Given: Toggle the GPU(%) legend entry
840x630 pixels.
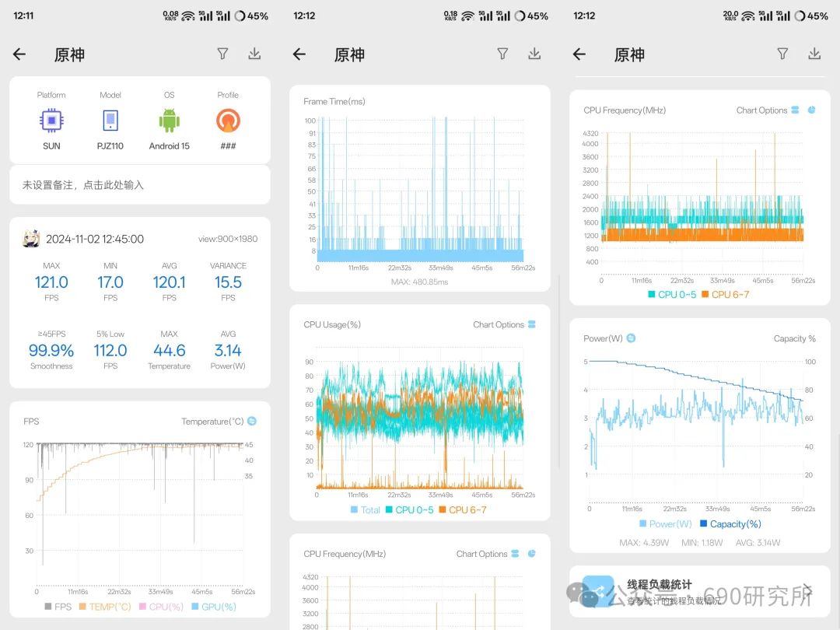Looking at the screenshot, I should (x=214, y=607).
